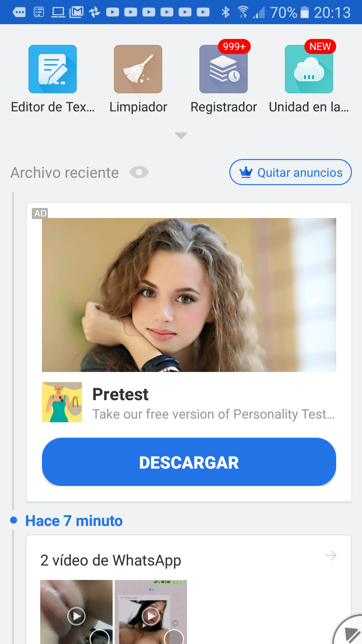This screenshot has width=362, height=644.
Task: Tap the Archivo reciente section title
Action: pyautogui.click(x=65, y=173)
